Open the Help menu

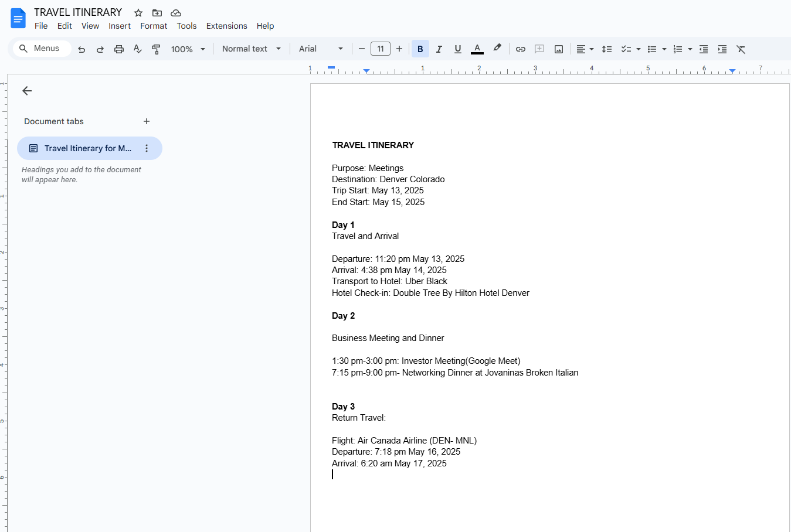click(265, 26)
